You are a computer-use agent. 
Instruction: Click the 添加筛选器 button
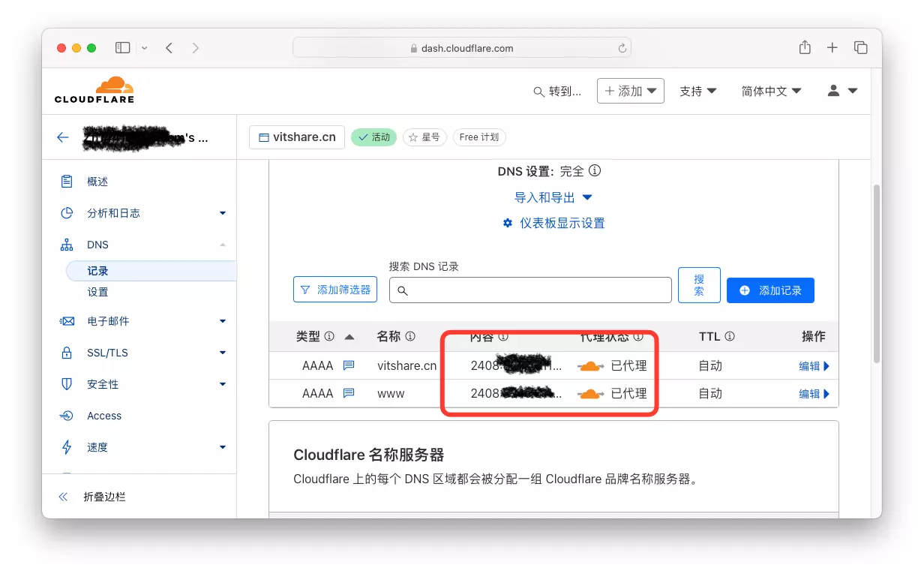(x=335, y=290)
